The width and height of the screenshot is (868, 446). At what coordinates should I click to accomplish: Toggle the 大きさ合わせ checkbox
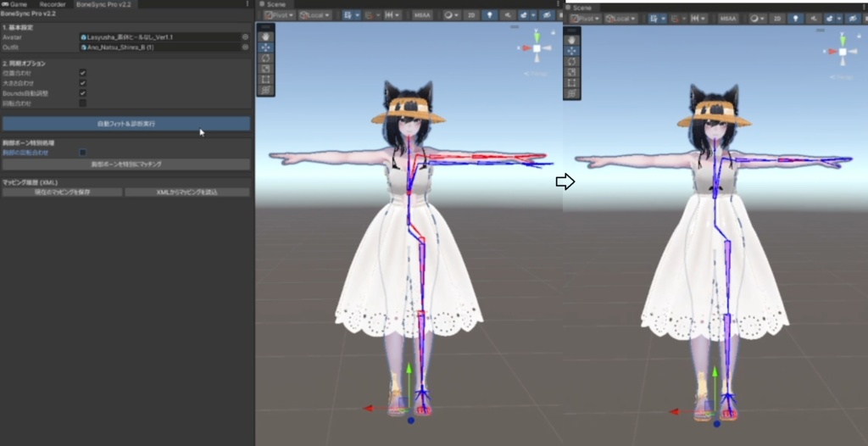pyautogui.click(x=82, y=83)
